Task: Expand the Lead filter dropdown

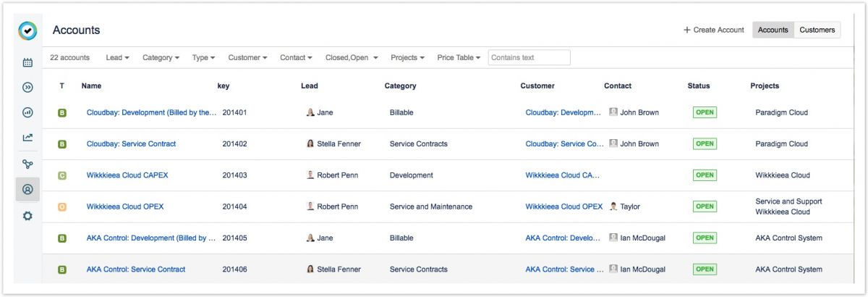Action: tap(117, 58)
